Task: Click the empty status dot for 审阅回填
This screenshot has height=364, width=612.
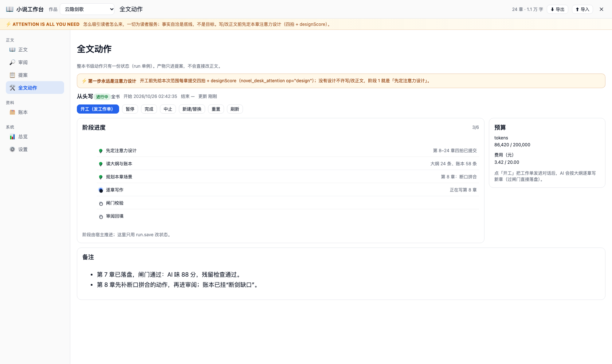Action: [101, 217]
